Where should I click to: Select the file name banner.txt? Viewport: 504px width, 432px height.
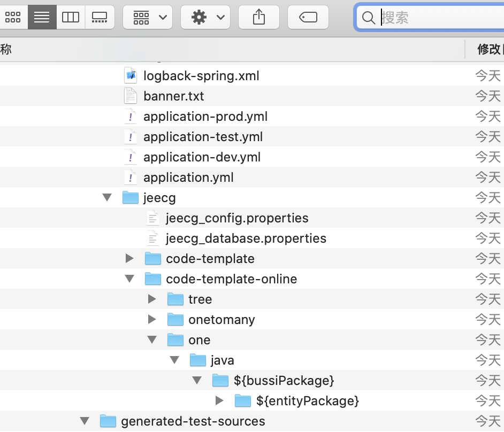pos(173,96)
